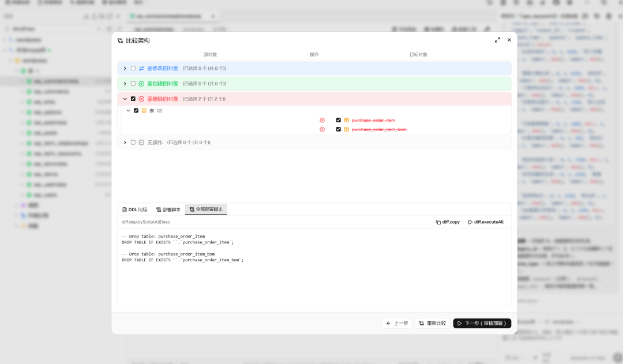Click into the deploy script code area
The image size is (623, 364).
point(314,268)
